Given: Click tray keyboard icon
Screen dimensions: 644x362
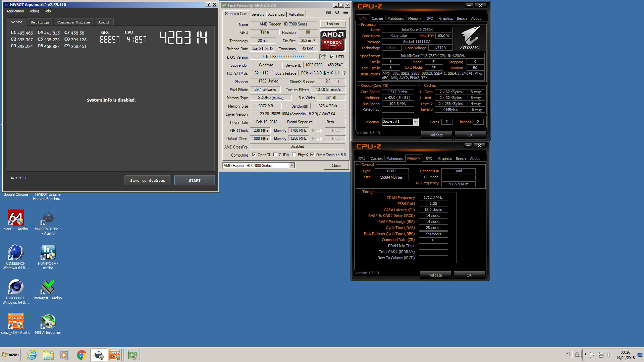Looking at the screenshot, I should (x=577, y=355).
